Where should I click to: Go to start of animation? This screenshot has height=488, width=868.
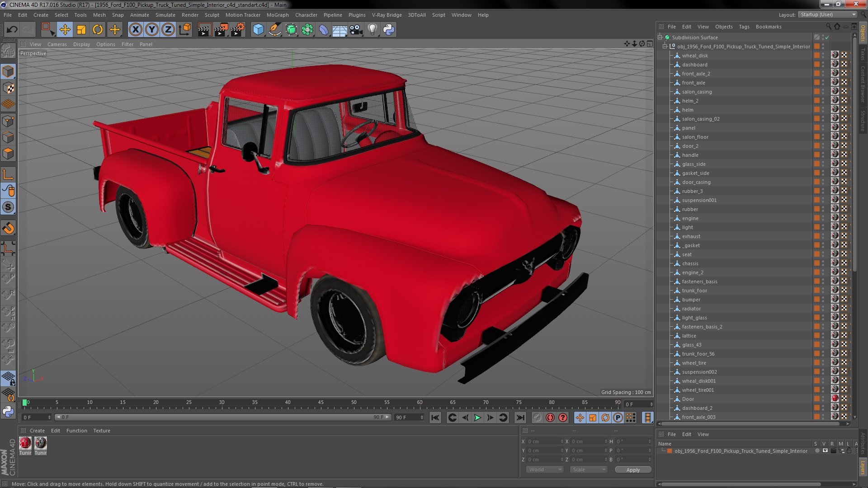click(x=435, y=418)
